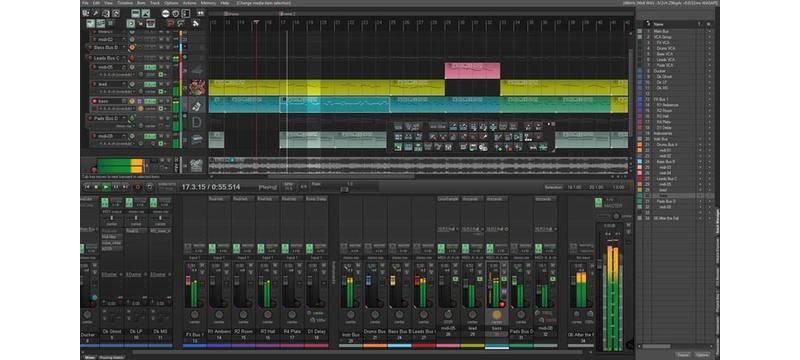800x360 pixels.
Task: Adjust the playback Rate slider in the transport
Action: pyautogui.click(x=344, y=189)
